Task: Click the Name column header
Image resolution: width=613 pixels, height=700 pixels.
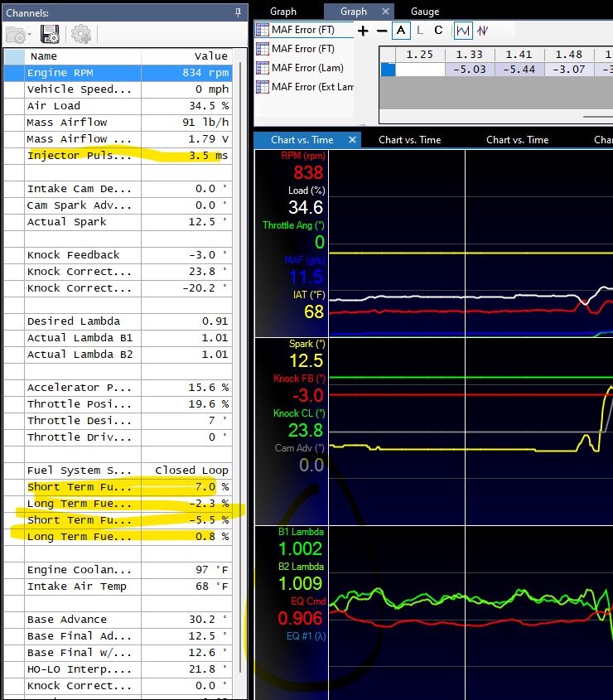Action: [x=83, y=56]
